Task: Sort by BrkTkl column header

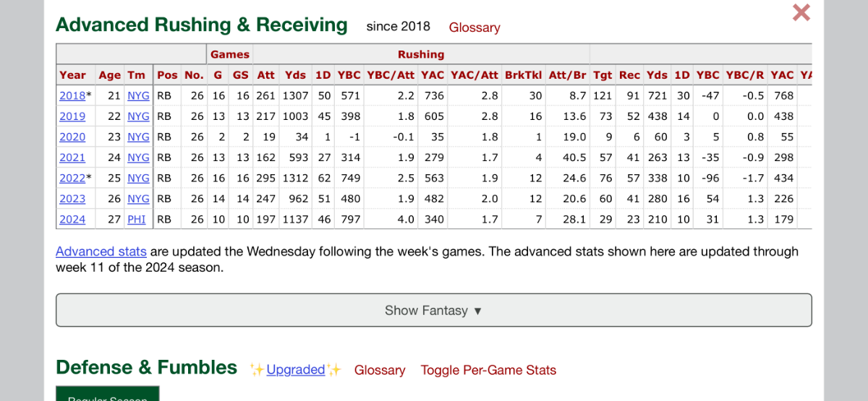Action: (x=523, y=75)
